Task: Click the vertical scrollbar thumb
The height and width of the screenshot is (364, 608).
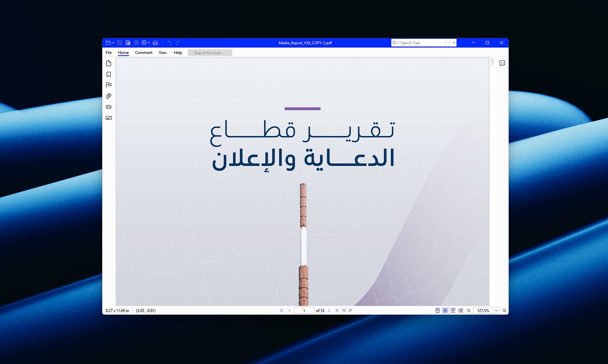Action: 492,62
